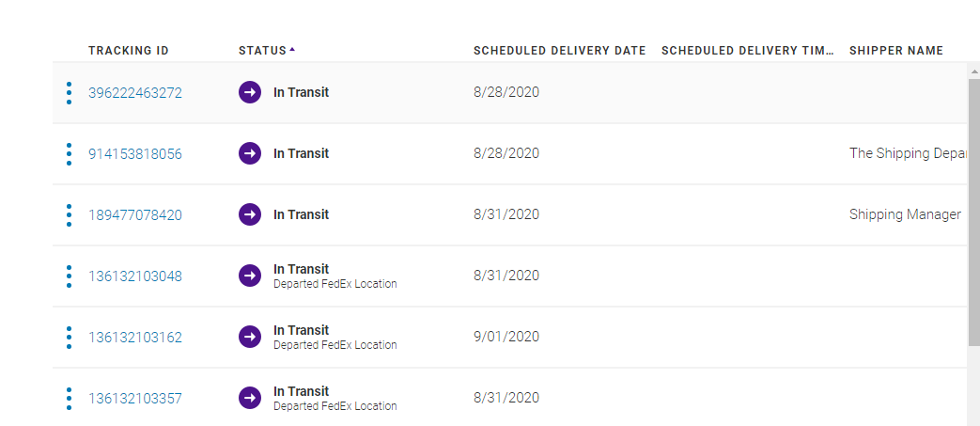Viewport: 980px width, 426px height.
Task: View details for tracking number 189477078420
Action: pyautogui.click(x=135, y=215)
